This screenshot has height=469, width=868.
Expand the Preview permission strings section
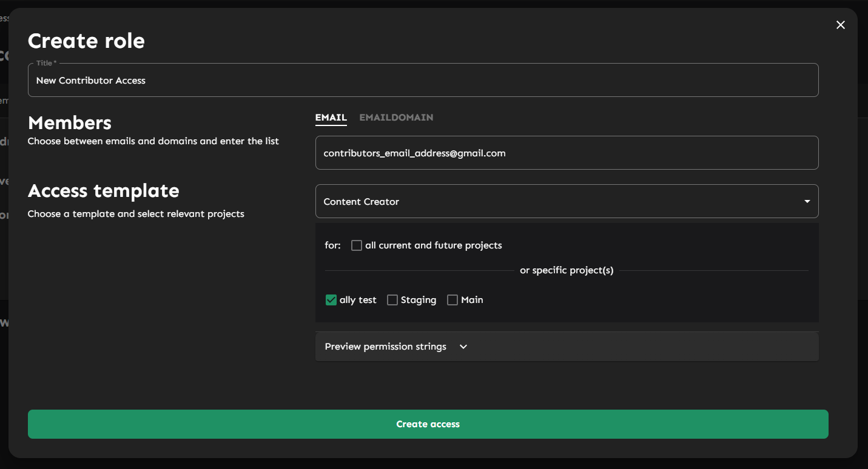click(x=386, y=347)
